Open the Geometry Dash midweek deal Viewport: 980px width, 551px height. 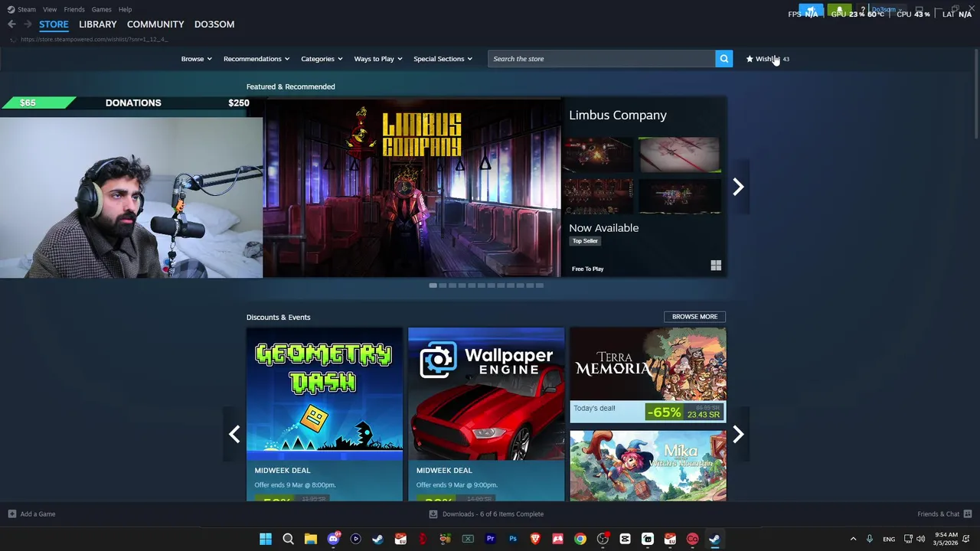325,414
